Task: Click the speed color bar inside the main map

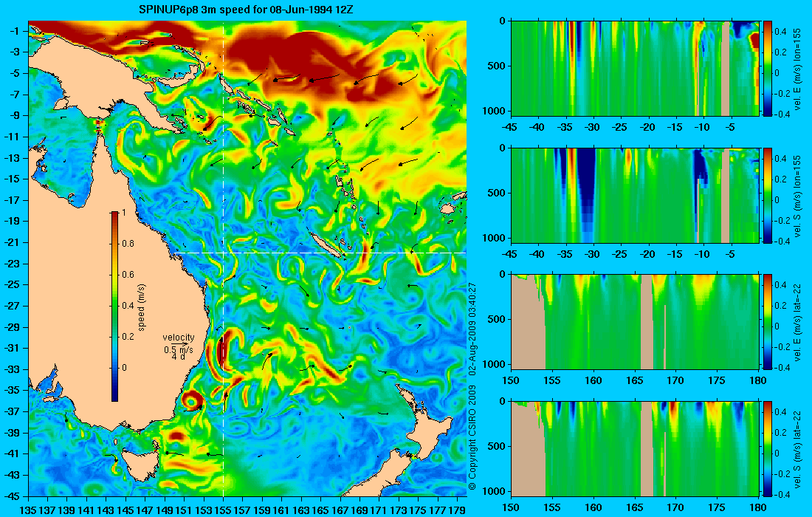Action: (x=114, y=307)
